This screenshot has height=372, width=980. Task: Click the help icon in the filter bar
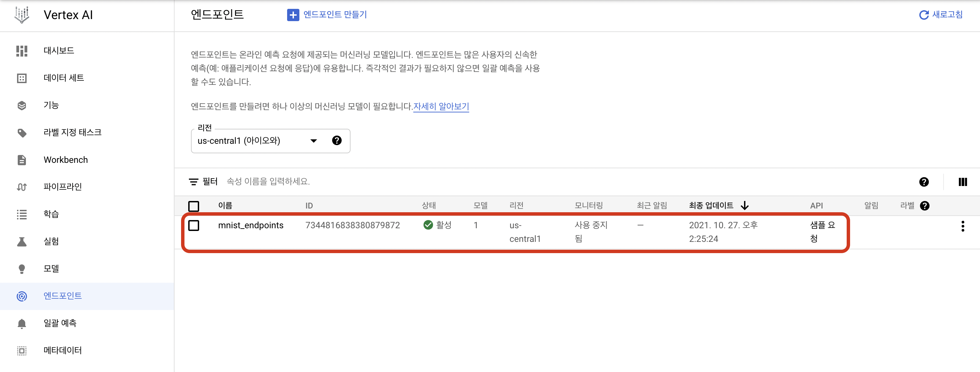coord(924,182)
